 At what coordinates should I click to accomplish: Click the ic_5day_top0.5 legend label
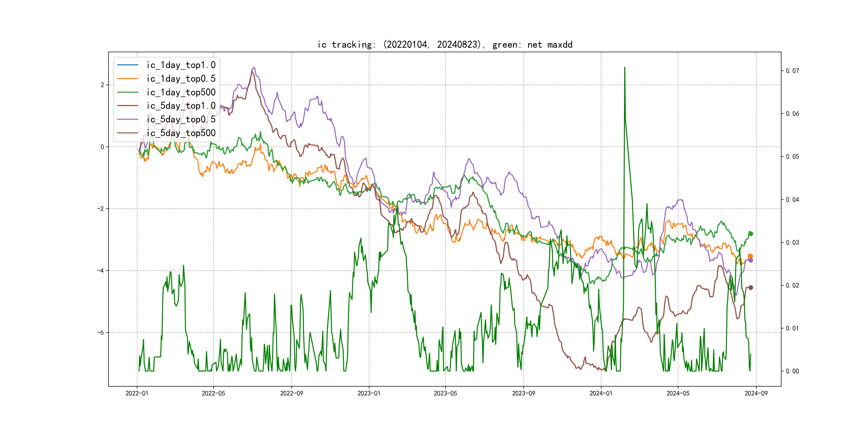click(x=181, y=119)
